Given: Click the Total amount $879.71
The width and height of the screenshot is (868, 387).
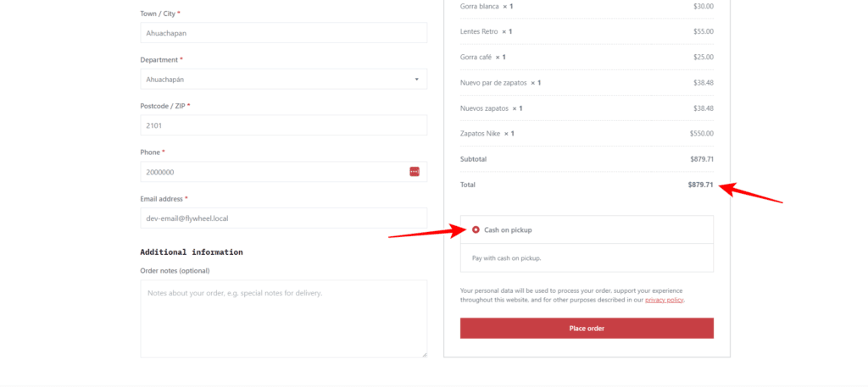Looking at the screenshot, I should tap(701, 185).
